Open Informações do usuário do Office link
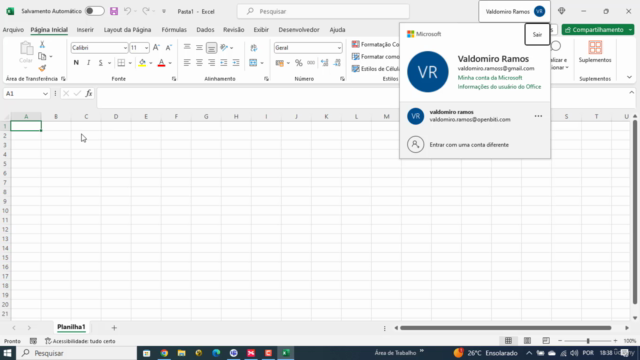This screenshot has height=360, width=640. pyautogui.click(x=499, y=87)
